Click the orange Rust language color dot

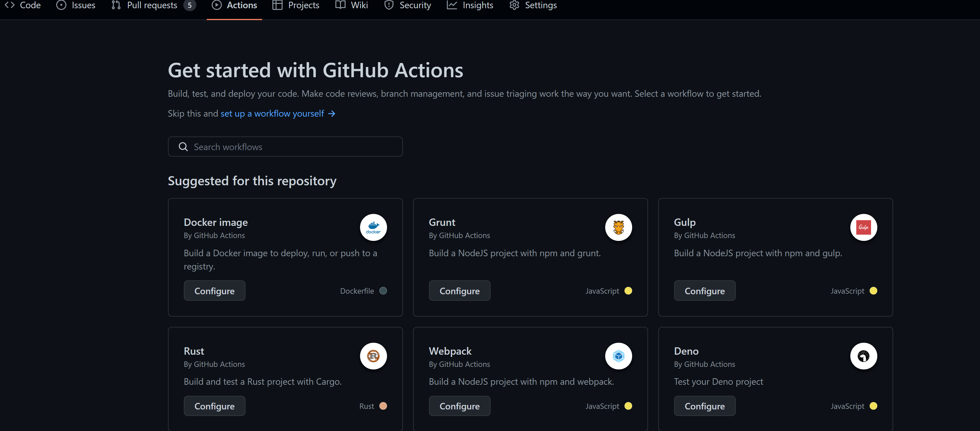click(383, 406)
